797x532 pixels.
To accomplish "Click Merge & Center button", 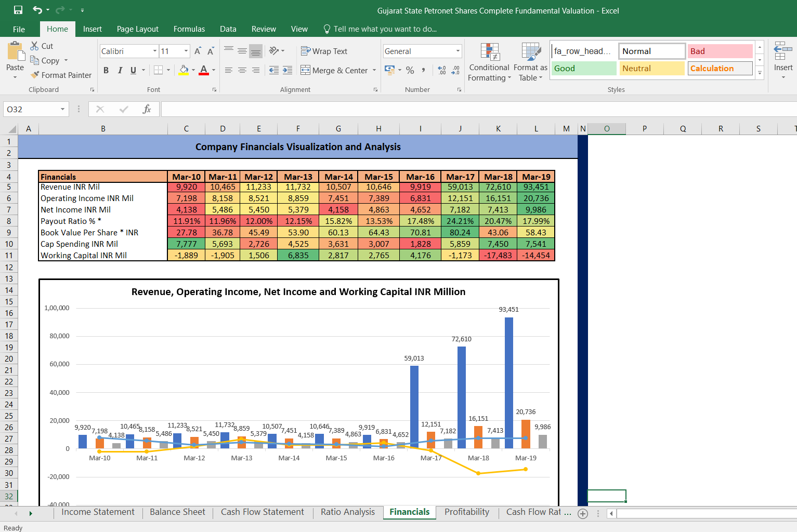I will tap(334, 70).
